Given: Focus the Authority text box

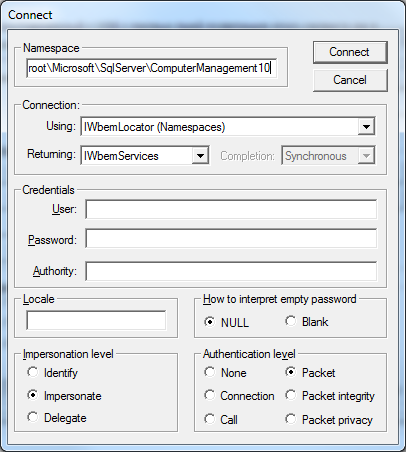Looking at the screenshot, I should click(x=231, y=271).
